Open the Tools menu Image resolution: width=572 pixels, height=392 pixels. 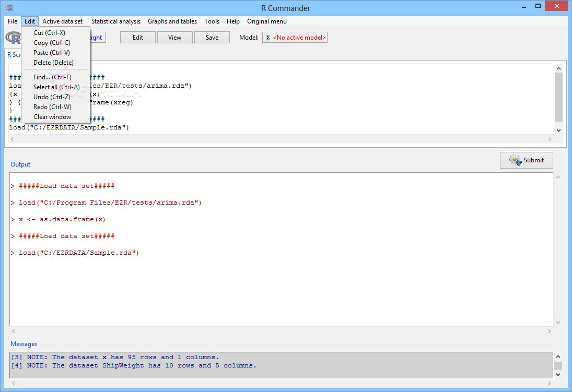212,21
